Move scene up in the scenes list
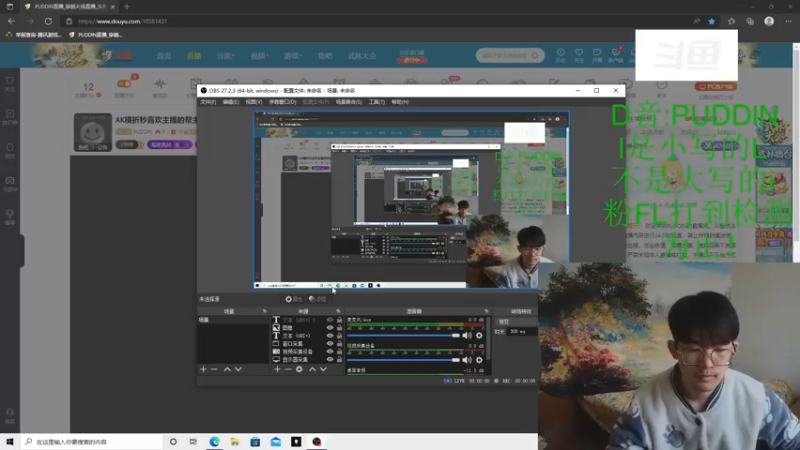 coord(227,369)
